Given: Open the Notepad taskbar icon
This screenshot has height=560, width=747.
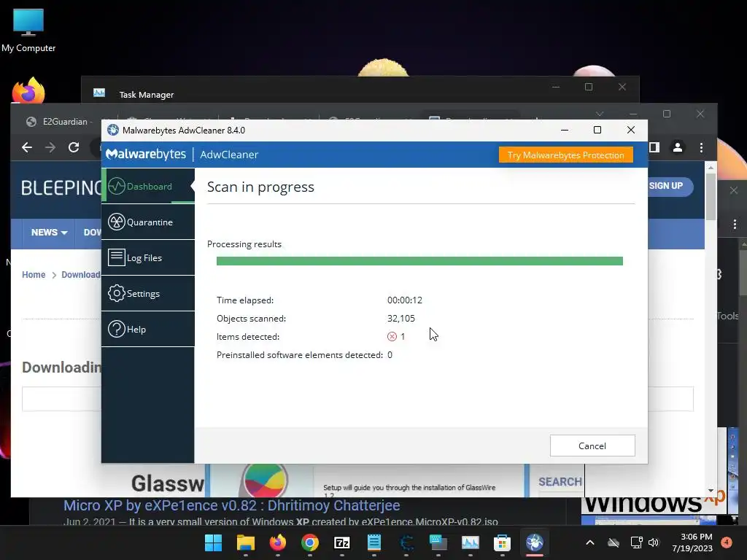Looking at the screenshot, I should click(x=374, y=542).
